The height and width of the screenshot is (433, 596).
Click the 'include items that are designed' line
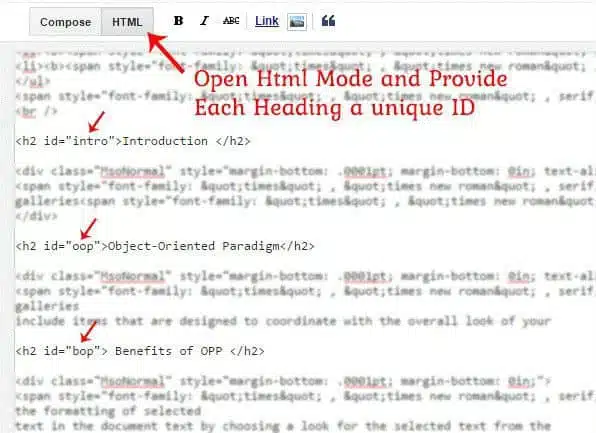tap(283, 321)
